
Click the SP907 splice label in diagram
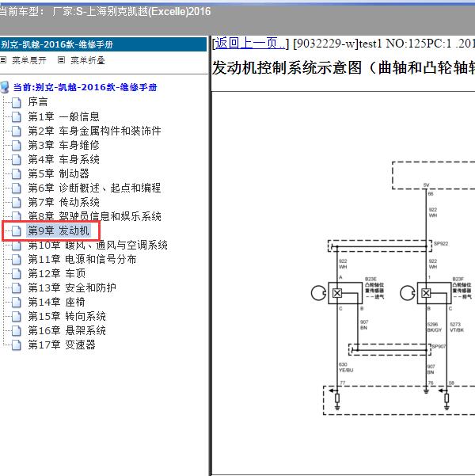click(439, 346)
